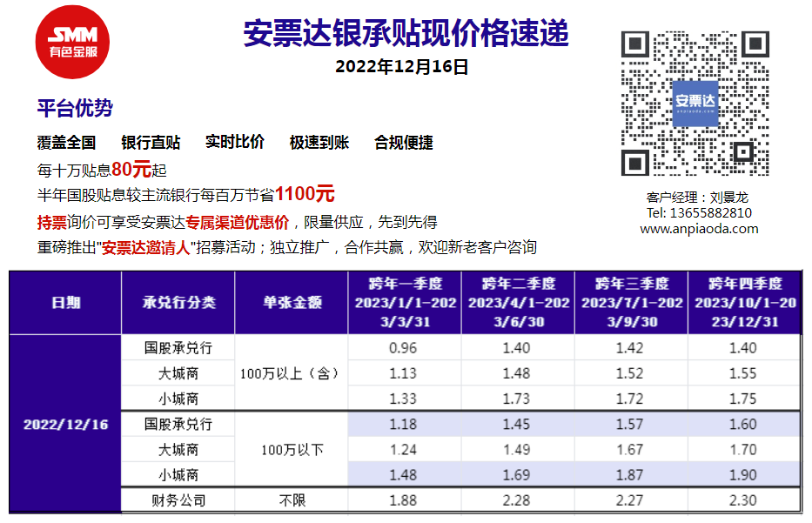Click the phone number 13655882810

tap(710, 213)
